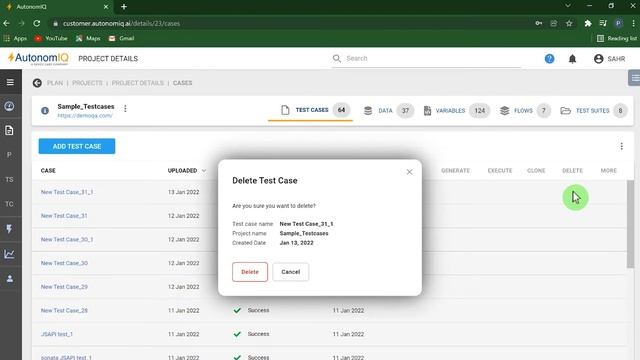The width and height of the screenshot is (640, 360).
Task: Click the Search field in the header
Action: coord(426,59)
